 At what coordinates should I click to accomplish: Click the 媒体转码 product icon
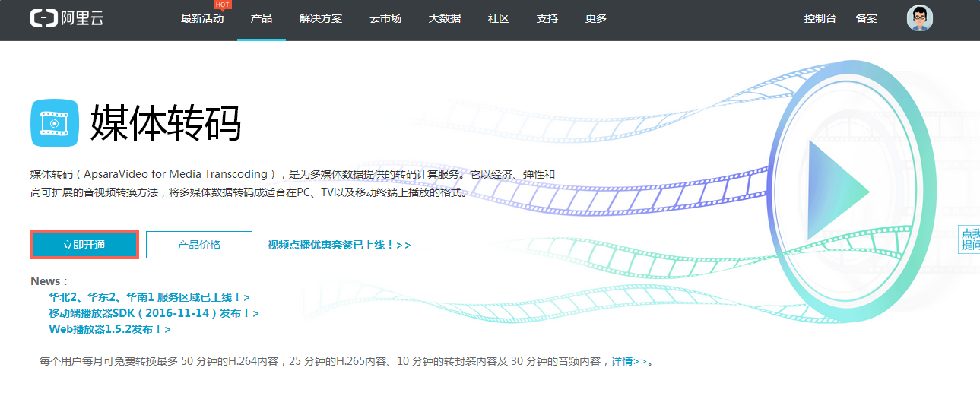coord(55,122)
